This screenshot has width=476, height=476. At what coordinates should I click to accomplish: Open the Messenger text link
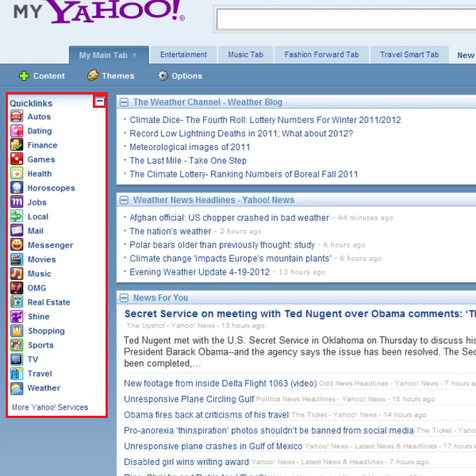click(51, 245)
